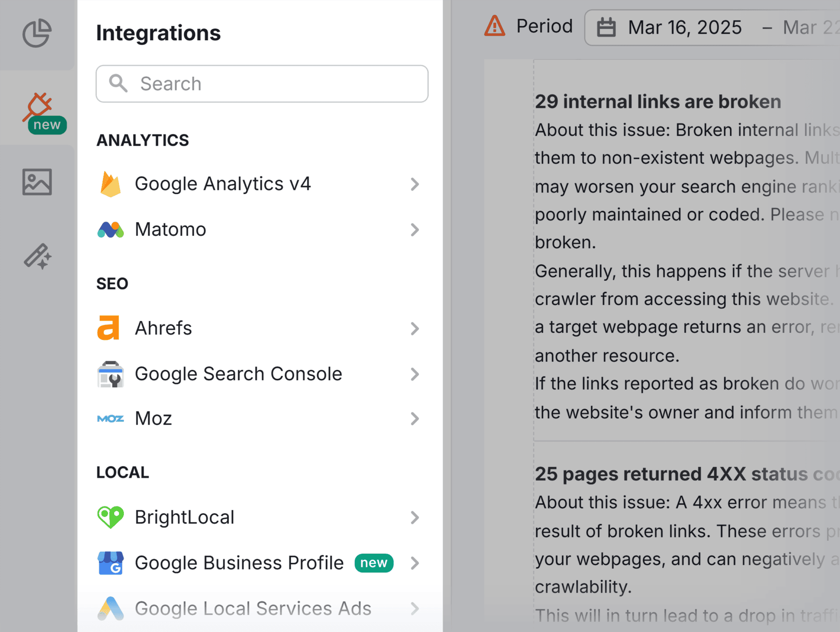Open the Mar 16, 2025 date range picker
Viewport: 840px width, 632px height.
tap(712, 28)
